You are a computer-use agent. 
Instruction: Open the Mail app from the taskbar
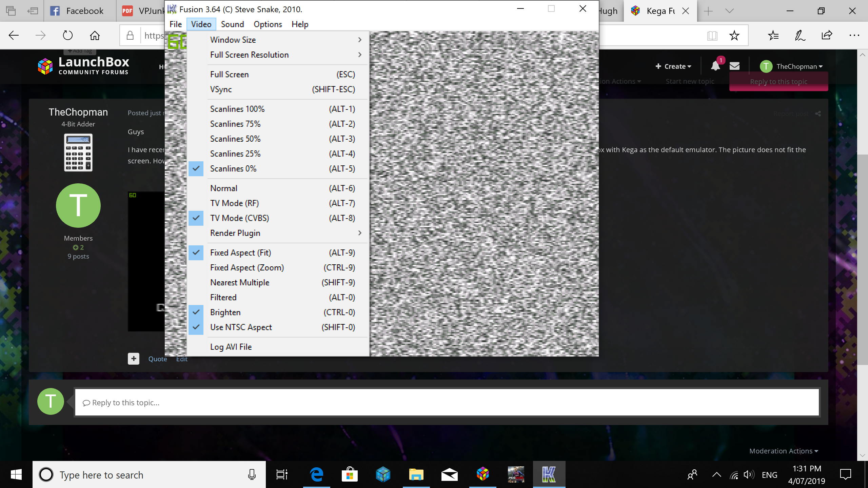point(450,474)
